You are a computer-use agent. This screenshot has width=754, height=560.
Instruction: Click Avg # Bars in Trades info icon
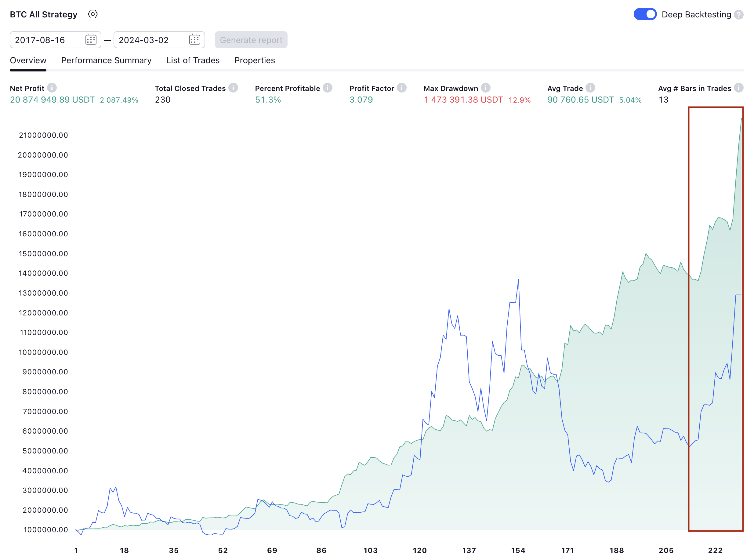[739, 88]
